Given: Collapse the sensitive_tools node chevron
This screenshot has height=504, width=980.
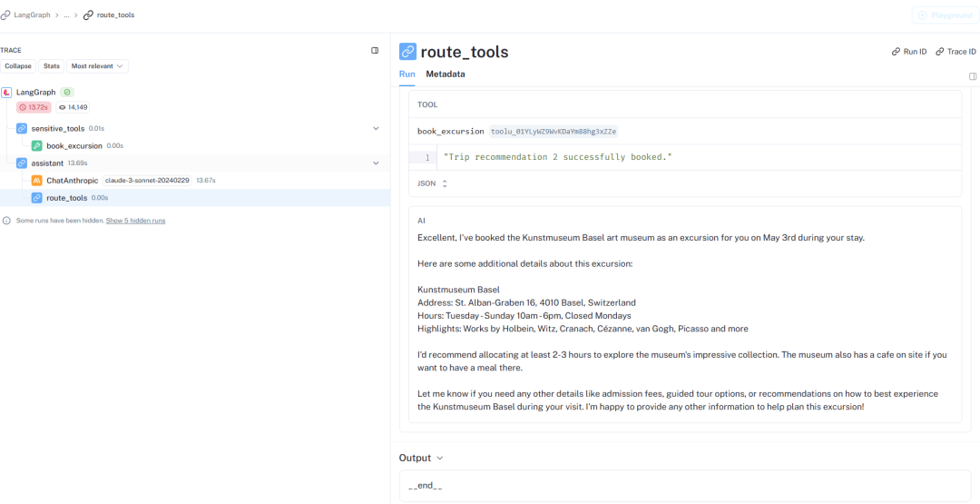Looking at the screenshot, I should pyautogui.click(x=376, y=128).
